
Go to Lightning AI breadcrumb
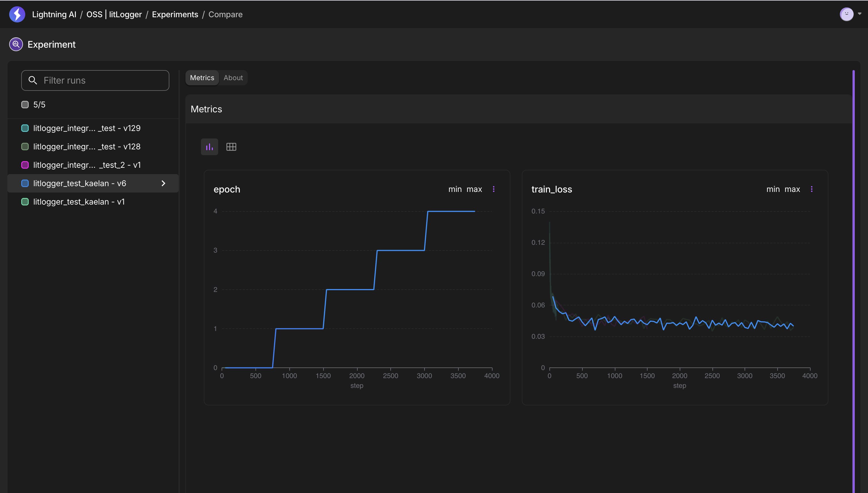point(54,14)
